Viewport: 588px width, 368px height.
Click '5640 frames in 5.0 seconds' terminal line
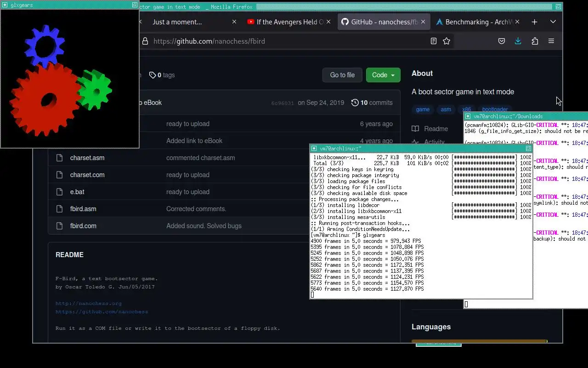(x=367, y=289)
